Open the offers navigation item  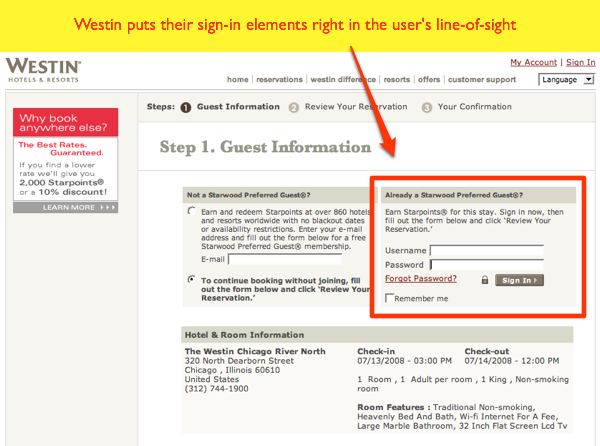(429, 80)
